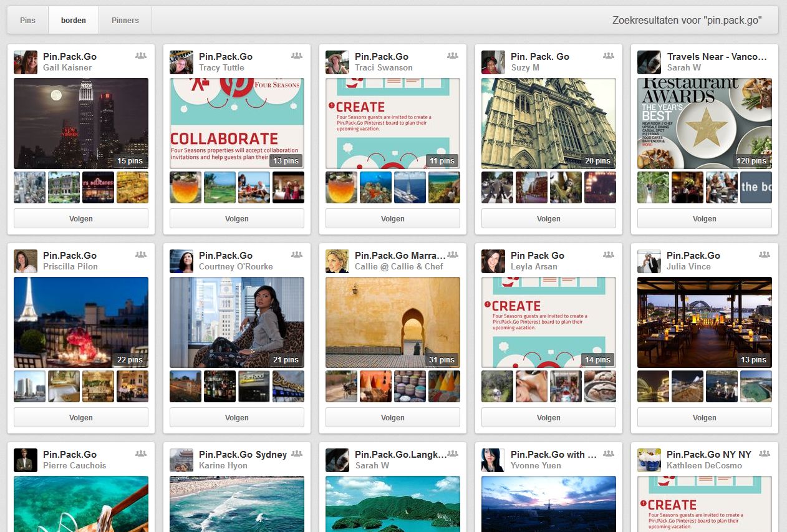Click the group icon on Julia Vince's board
Screen dimensions: 787x532
765,255
